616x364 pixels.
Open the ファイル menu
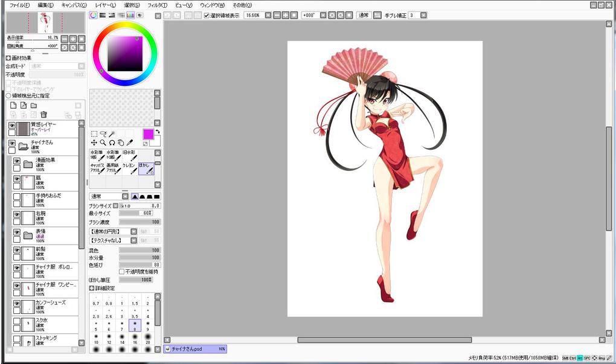click(19, 5)
